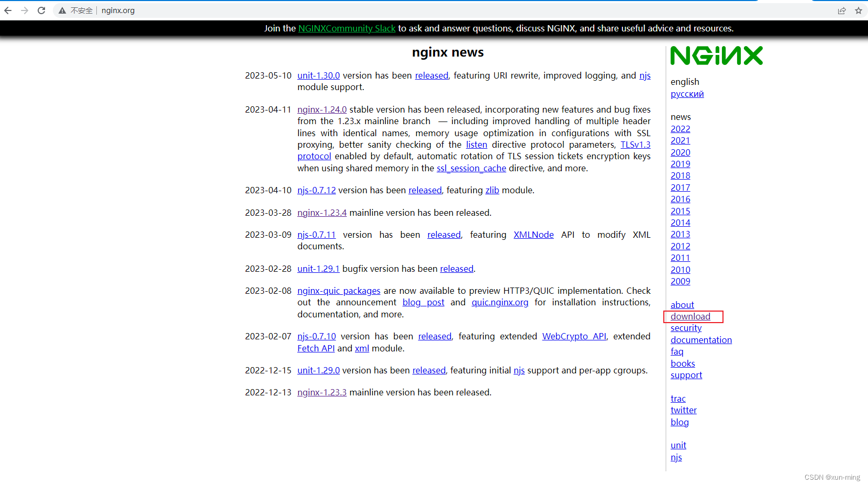868x486 pixels.
Task: Open the 2018 news archive
Action: tap(680, 175)
